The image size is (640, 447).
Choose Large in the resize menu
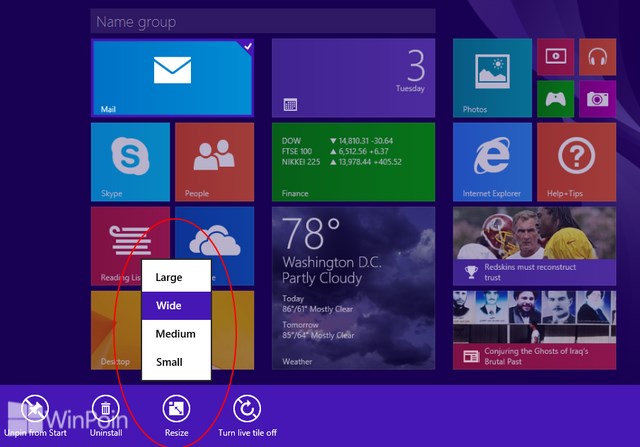pyautogui.click(x=176, y=278)
